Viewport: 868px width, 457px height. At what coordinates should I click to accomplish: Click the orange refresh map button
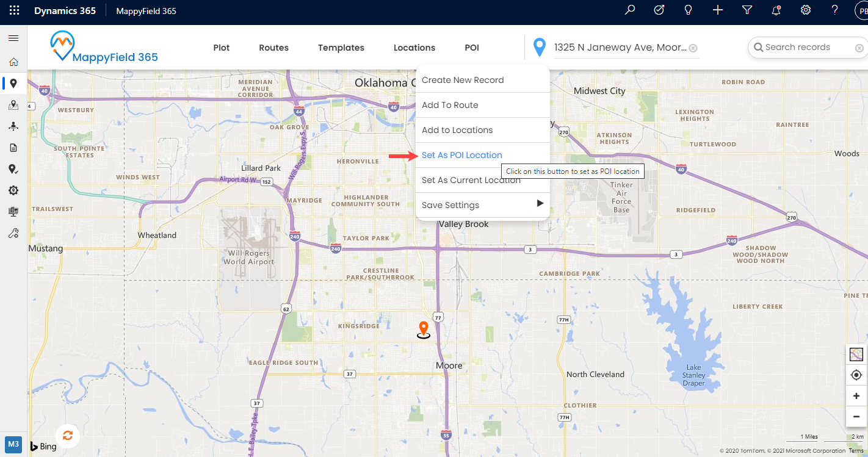(68, 435)
